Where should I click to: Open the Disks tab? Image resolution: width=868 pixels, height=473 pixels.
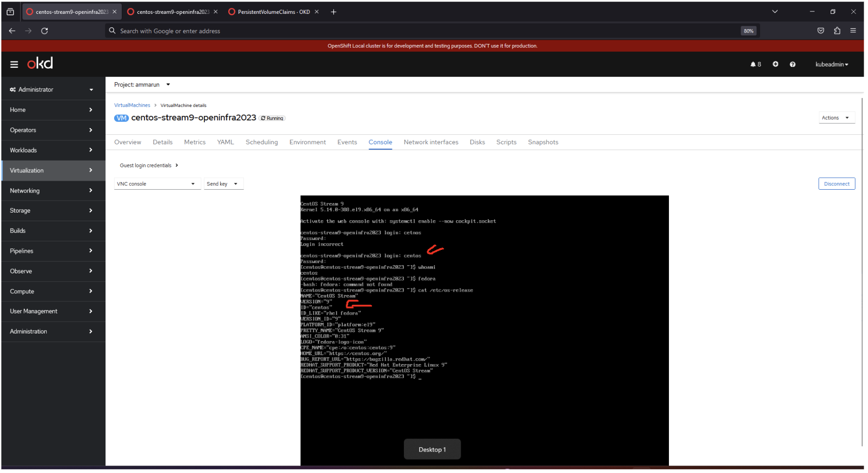tap(478, 143)
